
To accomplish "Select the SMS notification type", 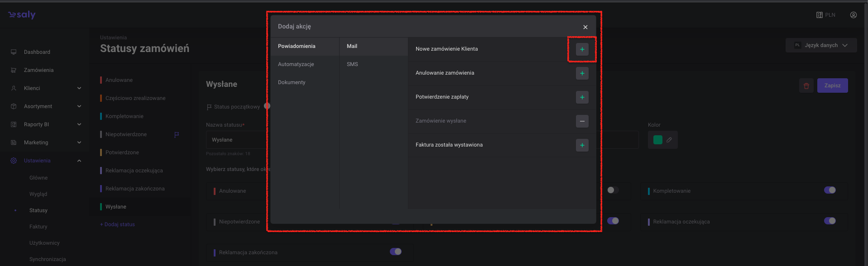I will (352, 64).
